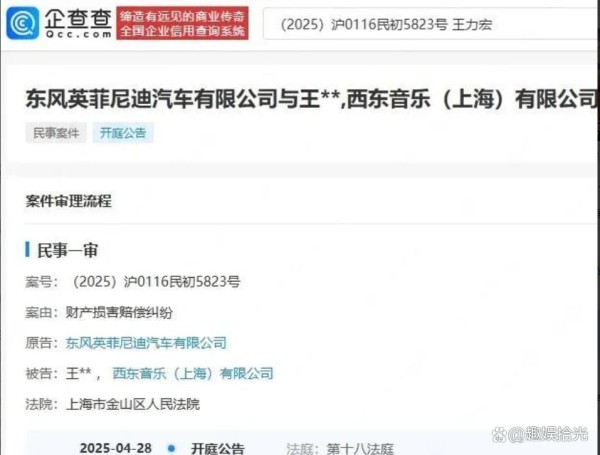Click the search input field

pos(431,24)
